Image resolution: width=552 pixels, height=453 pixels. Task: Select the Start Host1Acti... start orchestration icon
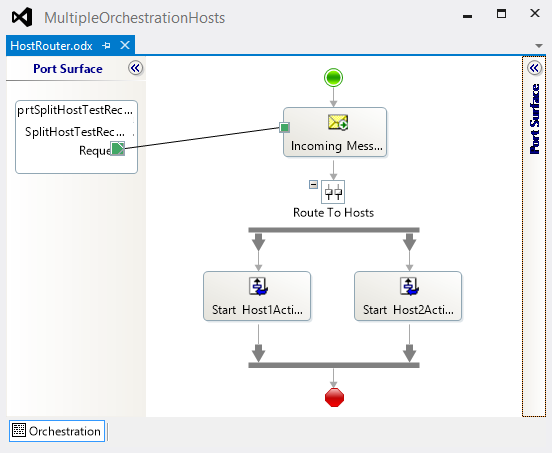tap(258, 286)
